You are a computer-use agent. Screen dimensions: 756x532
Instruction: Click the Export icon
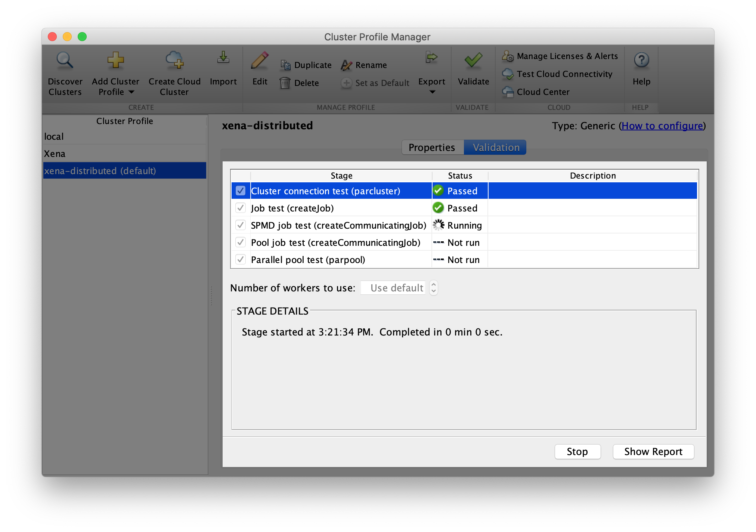(x=432, y=58)
